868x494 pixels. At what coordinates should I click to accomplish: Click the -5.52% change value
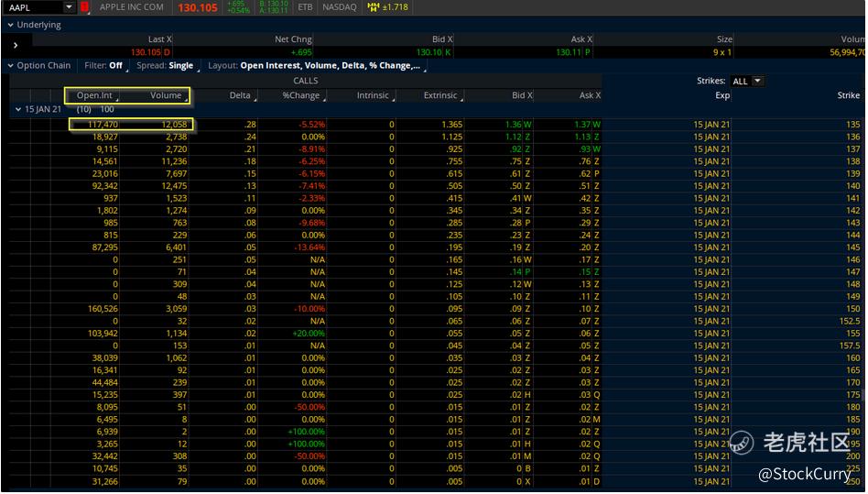pos(311,125)
